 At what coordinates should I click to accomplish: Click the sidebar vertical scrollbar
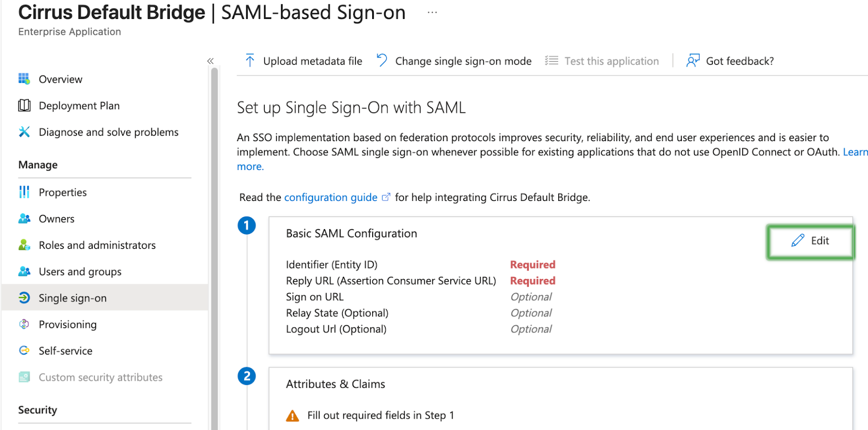214,244
